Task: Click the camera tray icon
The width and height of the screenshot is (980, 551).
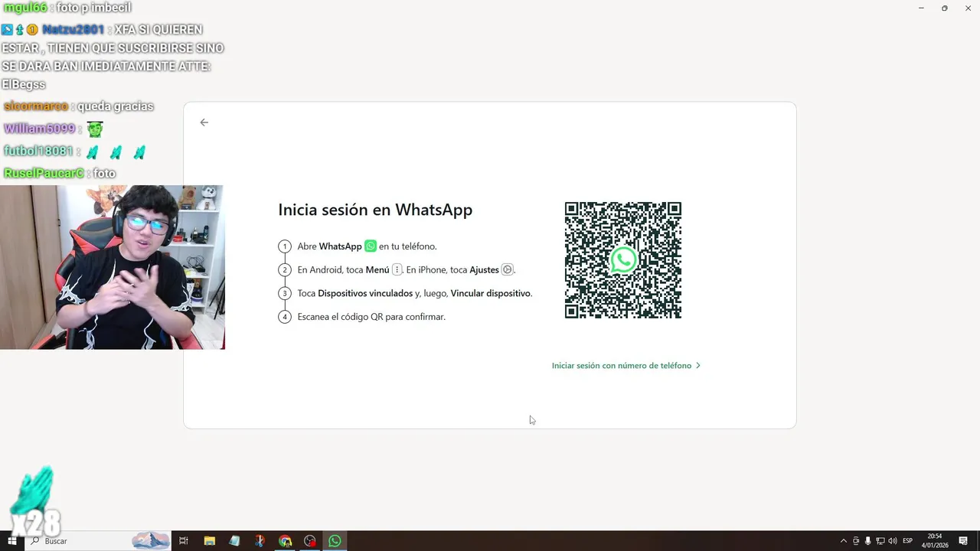Action: coord(856,541)
